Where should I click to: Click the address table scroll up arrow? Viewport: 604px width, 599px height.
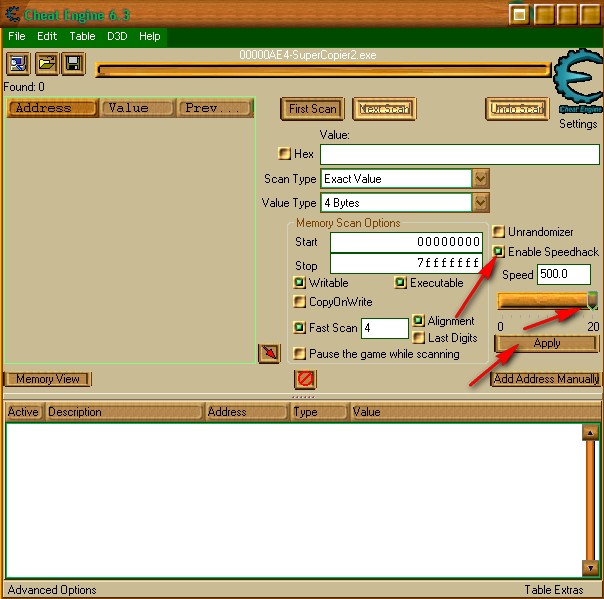pyautogui.click(x=590, y=433)
